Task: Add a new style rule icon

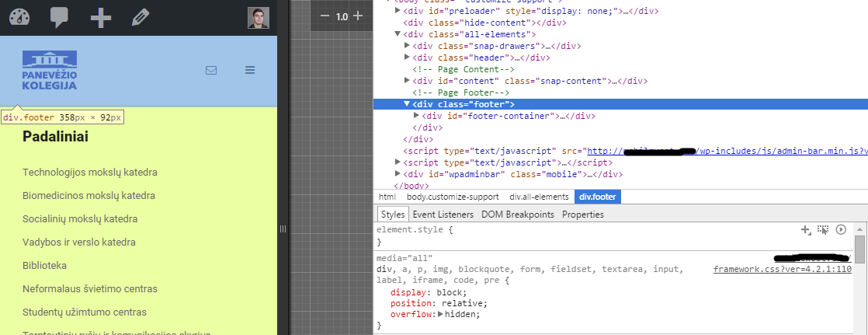Action: 806,230
